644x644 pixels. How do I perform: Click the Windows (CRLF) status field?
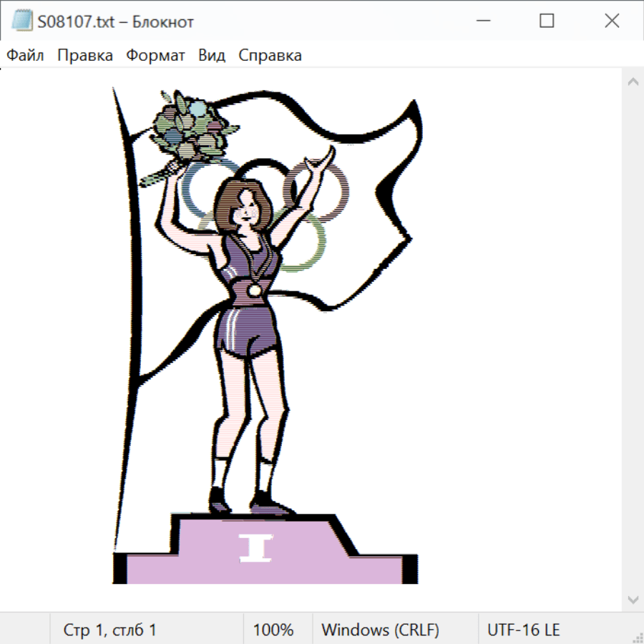point(380,630)
